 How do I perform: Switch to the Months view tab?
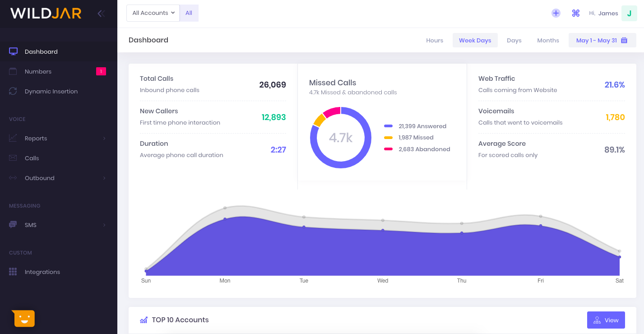pyautogui.click(x=548, y=40)
